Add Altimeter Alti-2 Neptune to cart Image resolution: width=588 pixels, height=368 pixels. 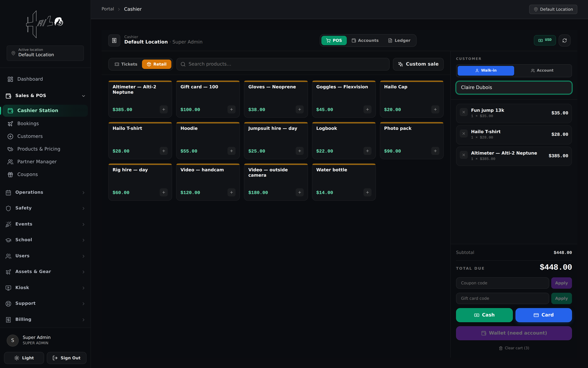[164, 110]
